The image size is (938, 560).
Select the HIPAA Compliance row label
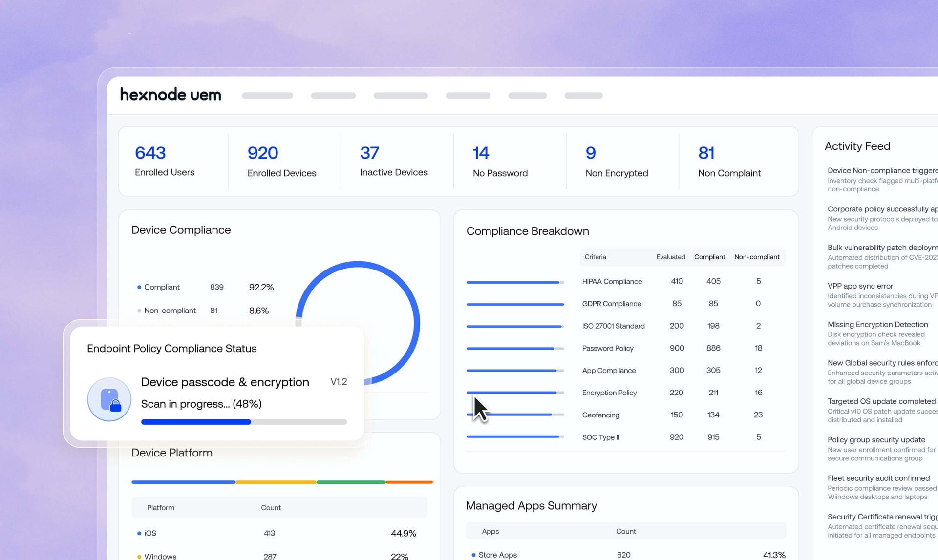tap(612, 281)
